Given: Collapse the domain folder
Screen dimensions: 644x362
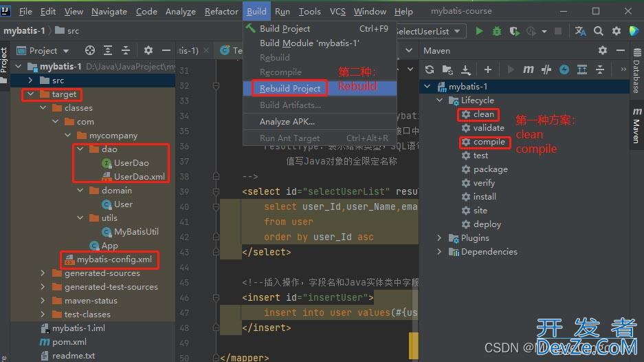Looking at the screenshot, I should pos(80,190).
